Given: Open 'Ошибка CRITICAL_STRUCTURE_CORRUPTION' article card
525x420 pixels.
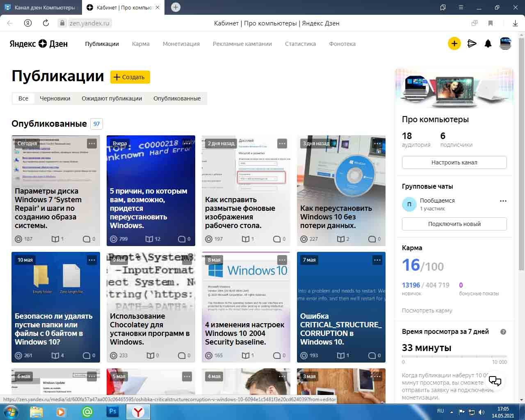Looking at the screenshot, I should pos(341,307).
